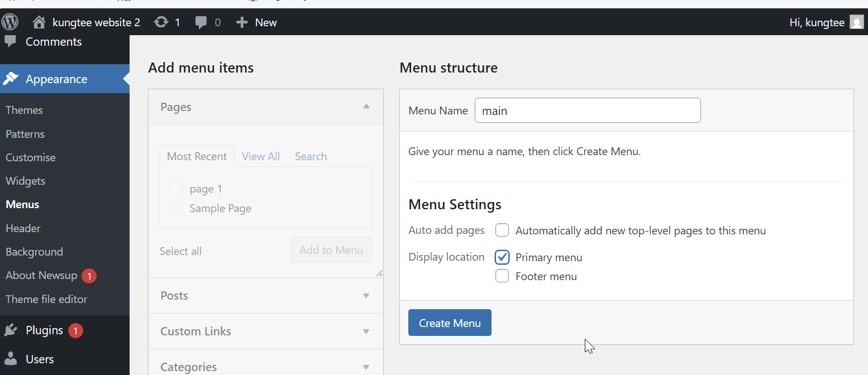Open user profile avatar icon
868x375 pixels.
856,22
